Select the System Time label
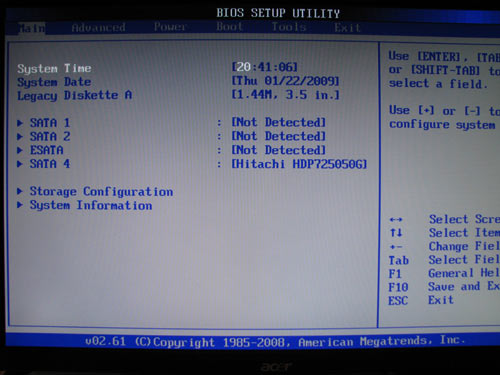 [x=54, y=68]
